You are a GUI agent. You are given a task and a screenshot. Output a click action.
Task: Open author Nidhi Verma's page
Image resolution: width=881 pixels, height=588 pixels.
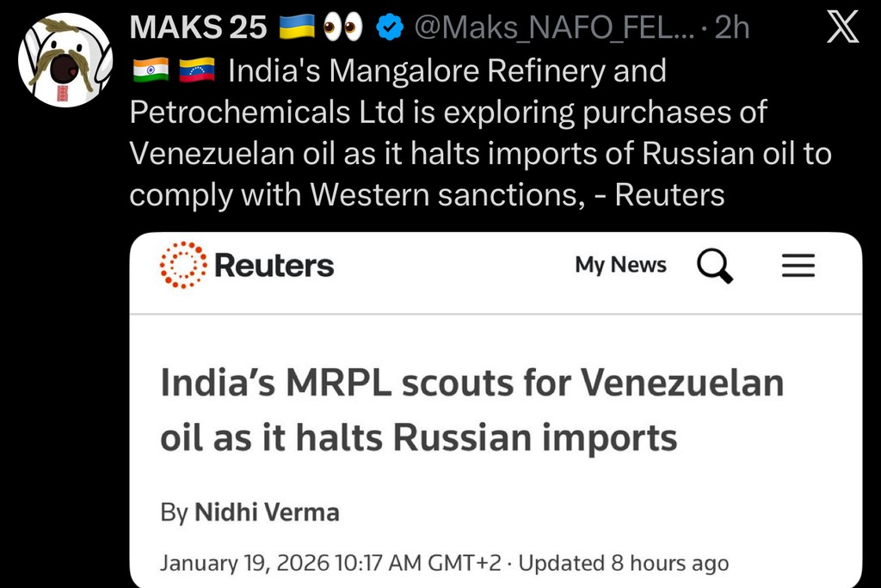(267, 513)
